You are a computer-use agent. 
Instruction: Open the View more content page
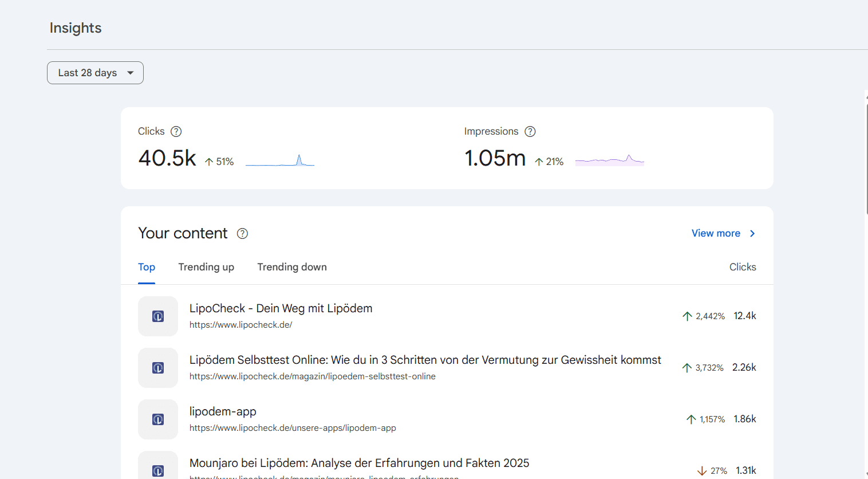(x=716, y=233)
